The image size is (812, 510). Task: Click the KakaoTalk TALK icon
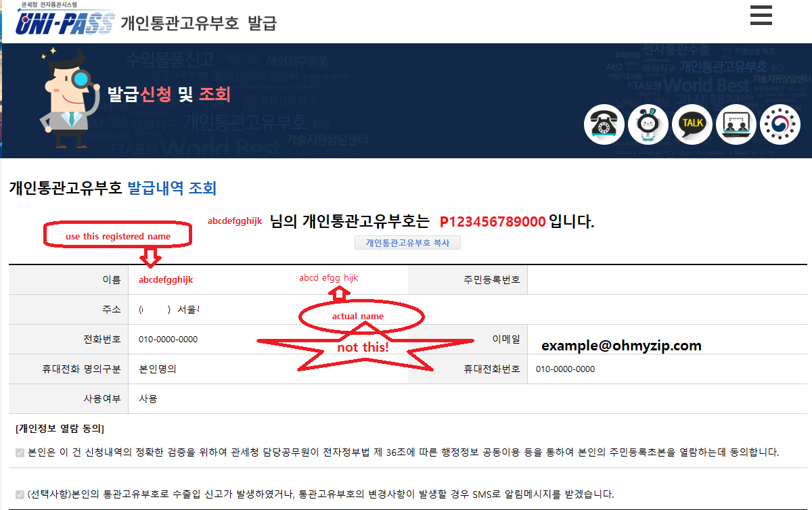692,124
